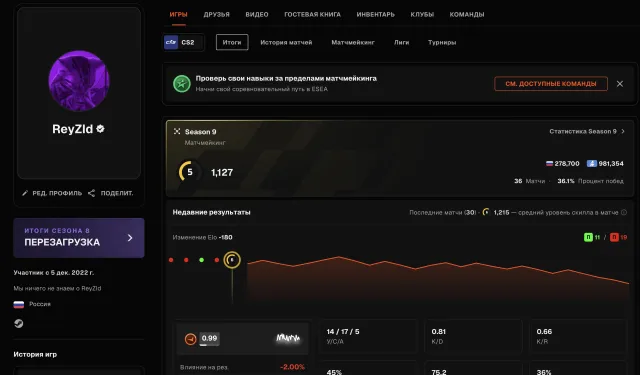Click the chevron after Статистика Season 9
640x375 pixels.
623,131
